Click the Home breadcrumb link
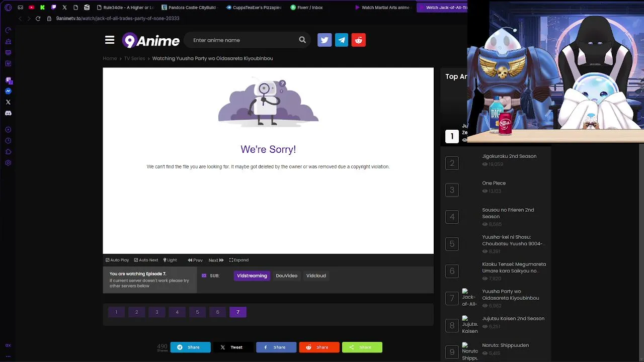 (110, 58)
